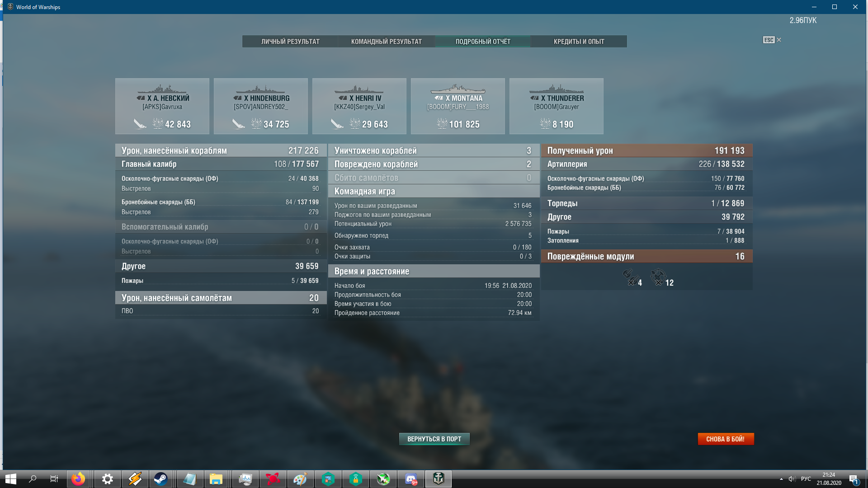Close report with the ESC button
This screenshot has width=868, height=488.
click(772, 40)
